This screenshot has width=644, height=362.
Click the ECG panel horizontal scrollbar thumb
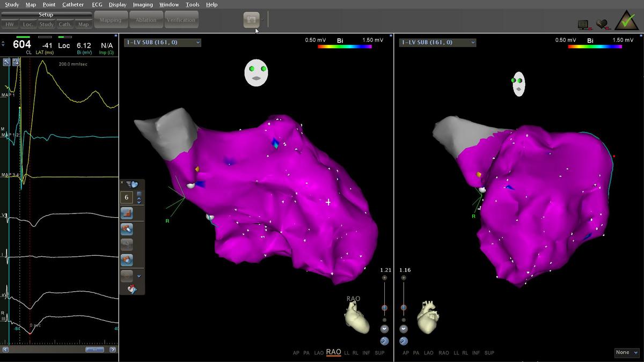coord(95,350)
